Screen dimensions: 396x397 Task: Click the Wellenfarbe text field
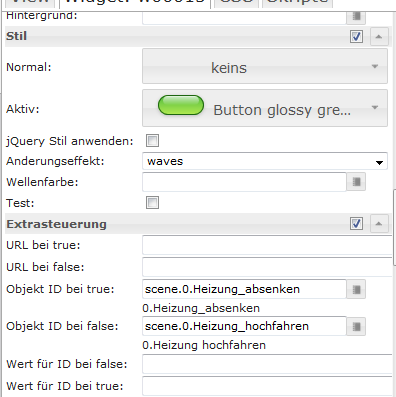244,182
